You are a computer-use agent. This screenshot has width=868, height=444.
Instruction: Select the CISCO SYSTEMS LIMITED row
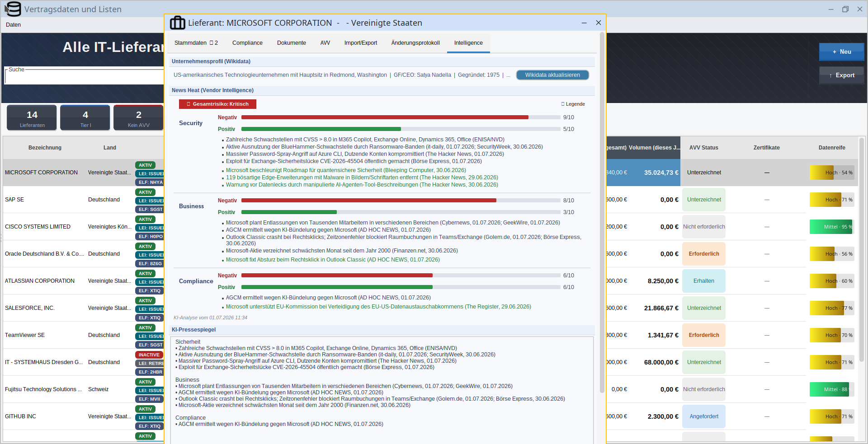pos(84,227)
